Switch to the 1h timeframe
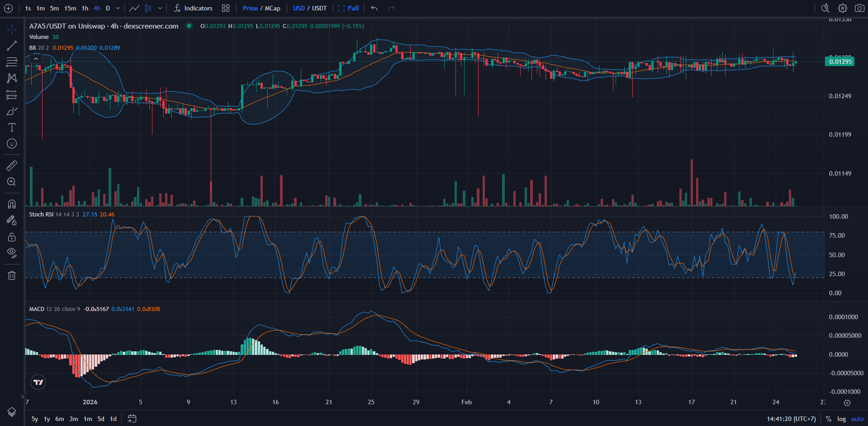The height and width of the screenshot is (426, 868). (85, 8)
